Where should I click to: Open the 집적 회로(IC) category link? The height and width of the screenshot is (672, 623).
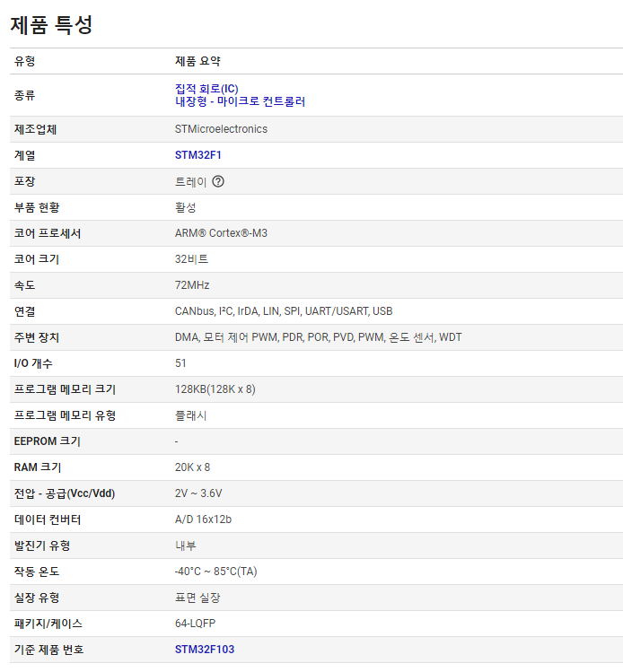tap(206, 89)
